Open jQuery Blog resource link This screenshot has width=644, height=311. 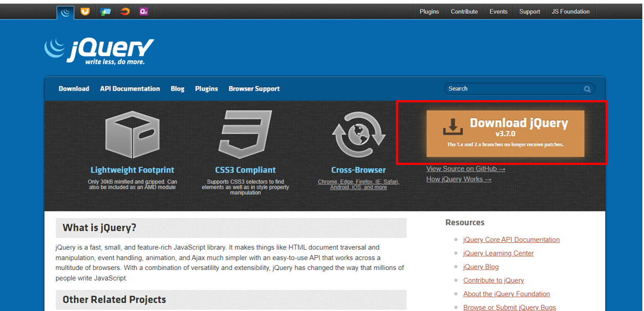[x=481, y=267]
